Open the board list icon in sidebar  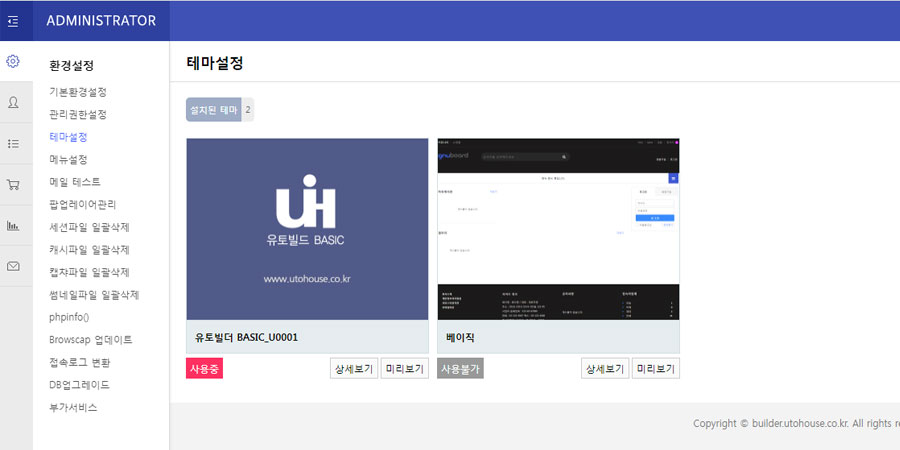click(13, 143)
